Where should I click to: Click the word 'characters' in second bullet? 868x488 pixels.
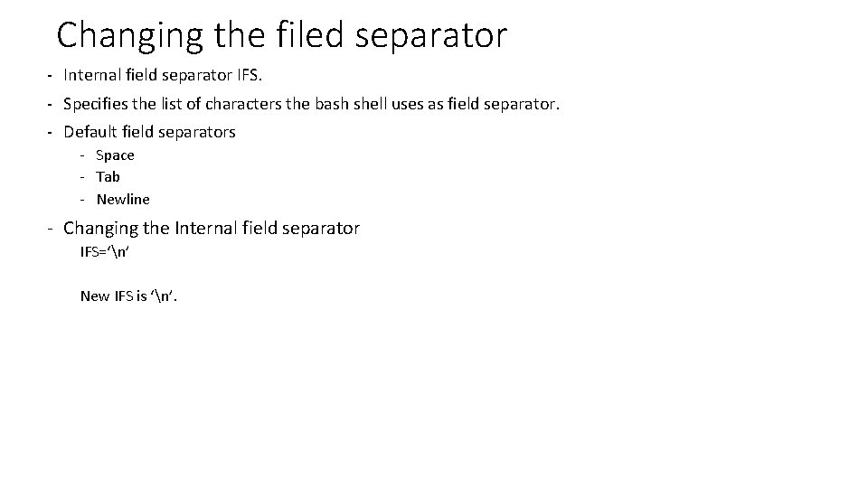[244, 105]
